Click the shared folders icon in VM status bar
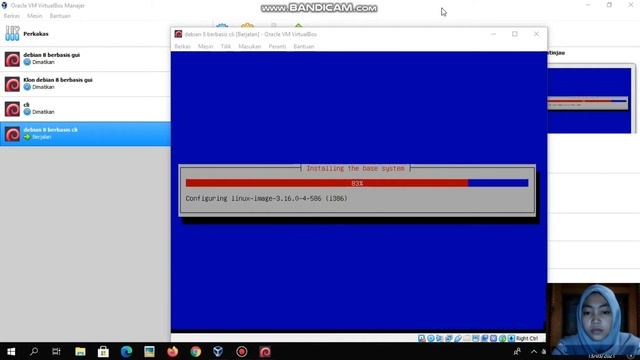The width and height of the screenshot is (640, 360). [467, 338]
